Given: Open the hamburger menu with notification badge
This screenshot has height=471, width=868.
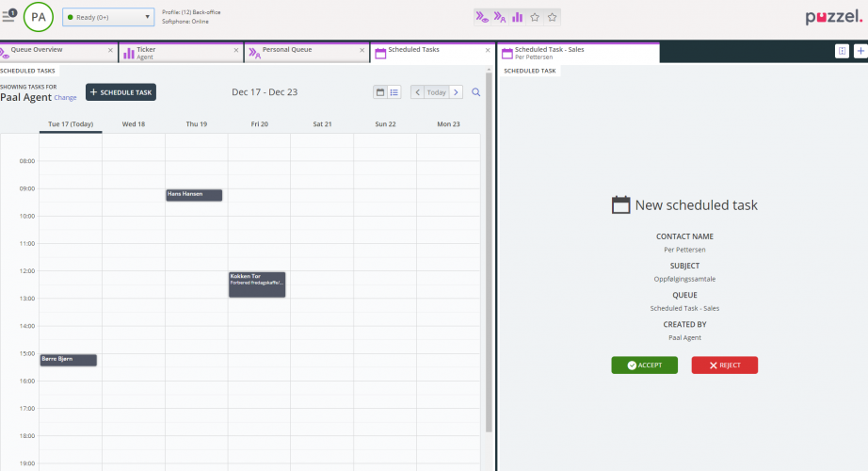Looking at the screenshot, I should [9, 16].
